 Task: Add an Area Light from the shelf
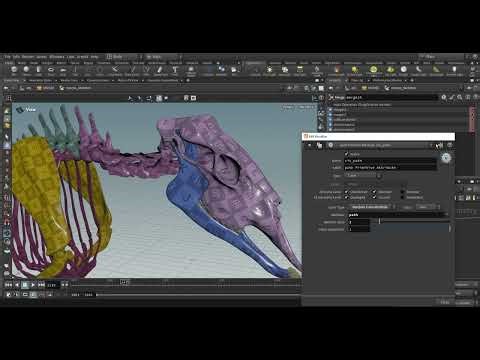pyautogui.click(x=300, y=70)
